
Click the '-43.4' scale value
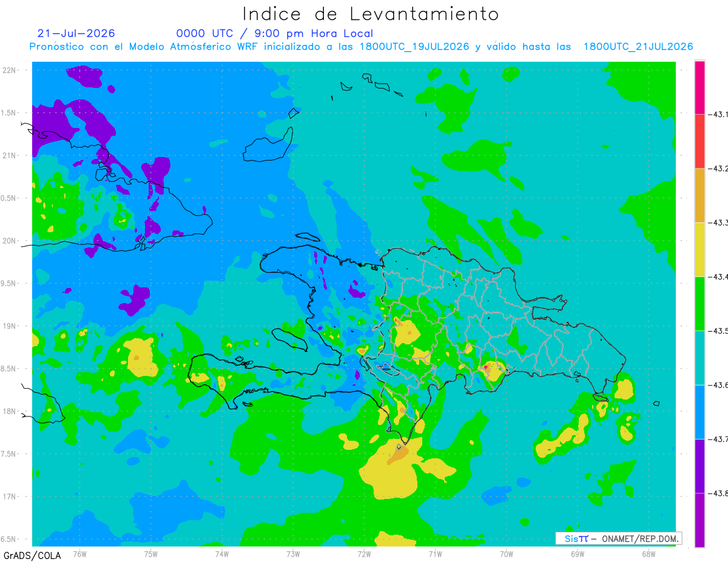pos(718,276)
